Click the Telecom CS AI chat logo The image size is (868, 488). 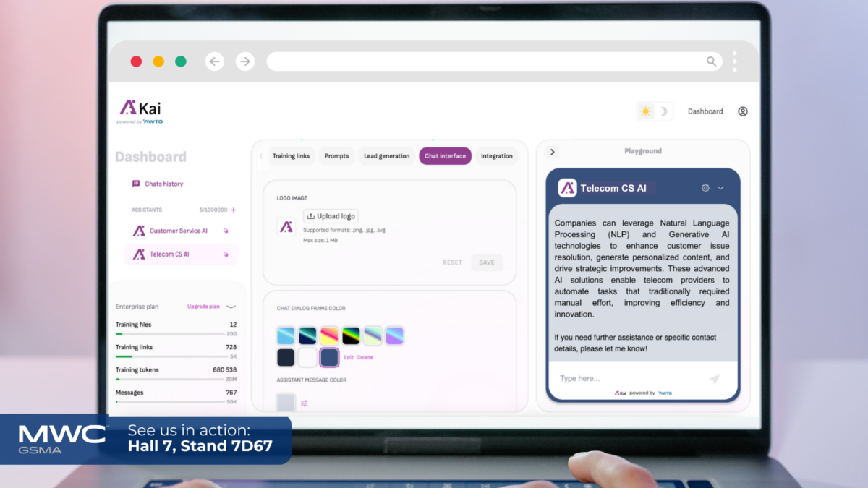567,188
